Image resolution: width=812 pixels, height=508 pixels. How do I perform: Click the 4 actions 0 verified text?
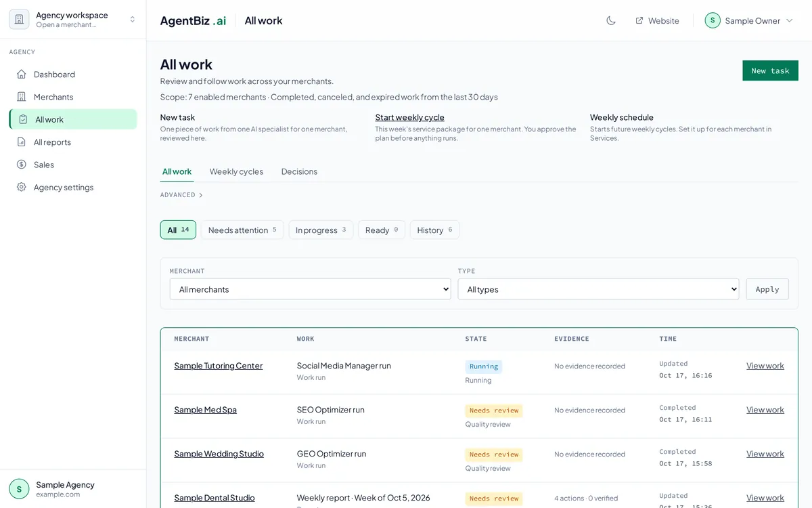[586, 499]
